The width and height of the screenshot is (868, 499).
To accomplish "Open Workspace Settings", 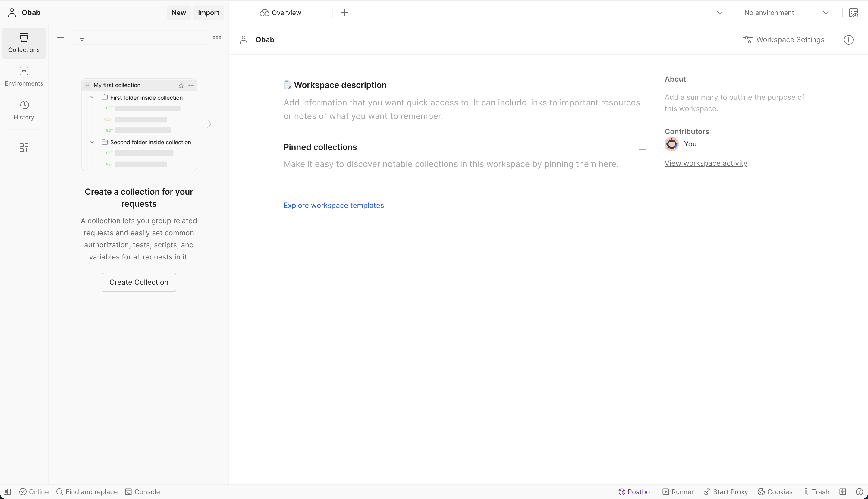I will (x=783, y=40).
